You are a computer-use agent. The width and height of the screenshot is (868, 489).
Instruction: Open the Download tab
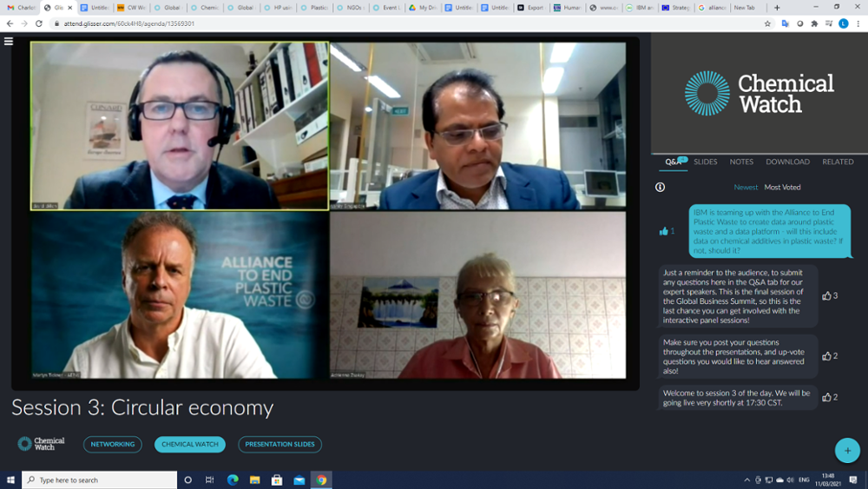787,162
